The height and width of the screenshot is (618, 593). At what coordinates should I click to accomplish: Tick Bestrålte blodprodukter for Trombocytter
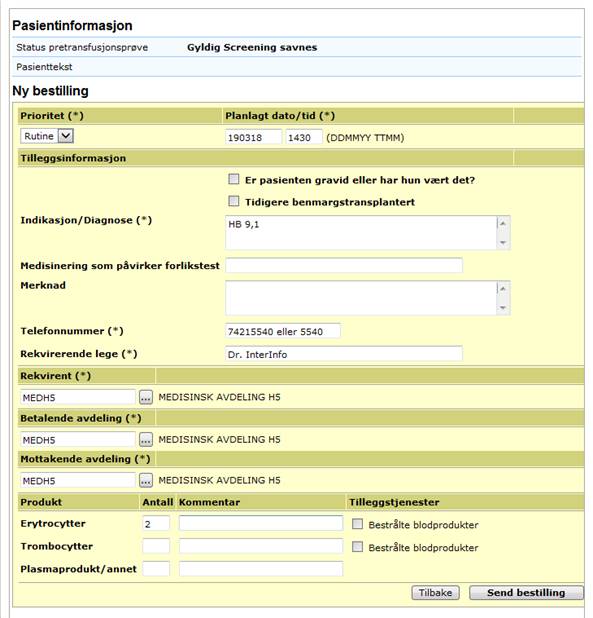pyautogui.click(x=357, y=547)
